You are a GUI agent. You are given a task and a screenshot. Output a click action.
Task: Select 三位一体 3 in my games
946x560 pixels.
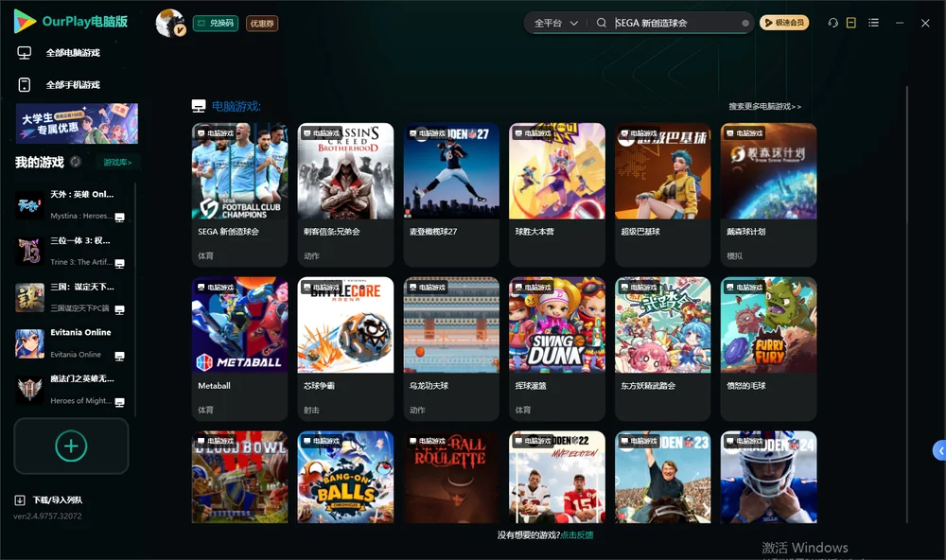coord(71,252)
